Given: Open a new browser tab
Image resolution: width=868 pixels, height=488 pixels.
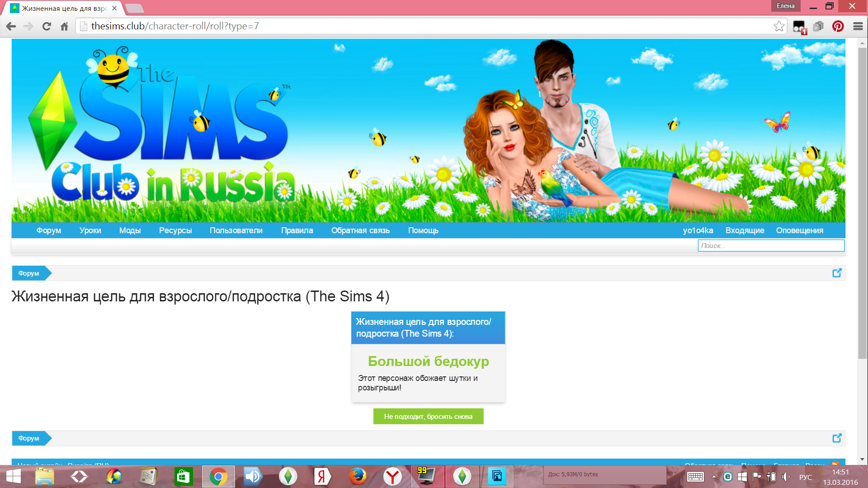Looking at the screenshot, I should point(134,8).
